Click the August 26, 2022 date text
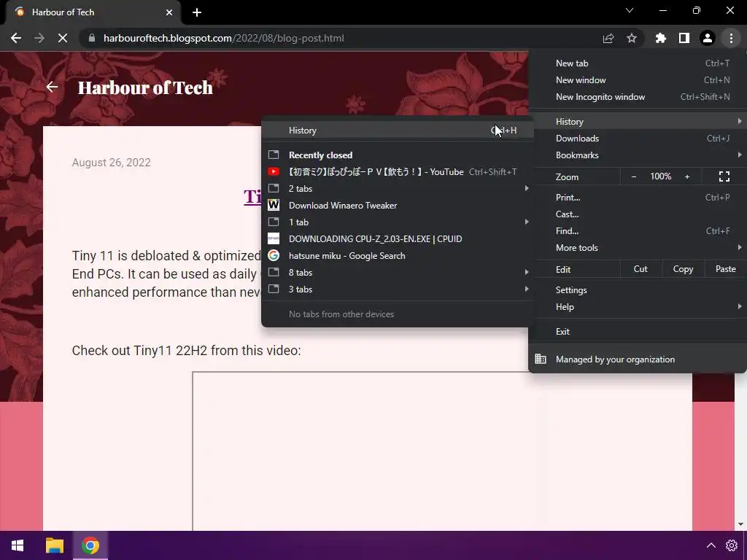This screenshot has height=560, width=747. point(111,163)
